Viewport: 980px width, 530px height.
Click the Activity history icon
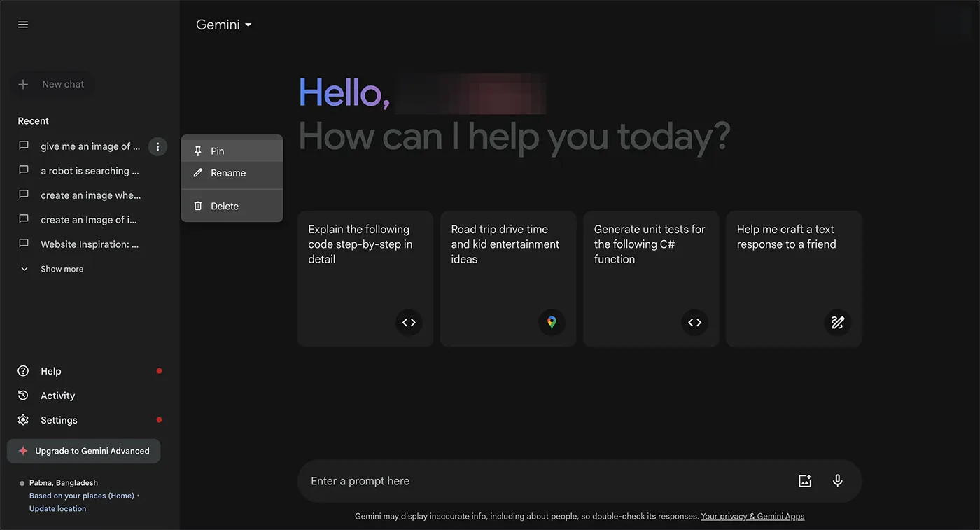(23, 396)
